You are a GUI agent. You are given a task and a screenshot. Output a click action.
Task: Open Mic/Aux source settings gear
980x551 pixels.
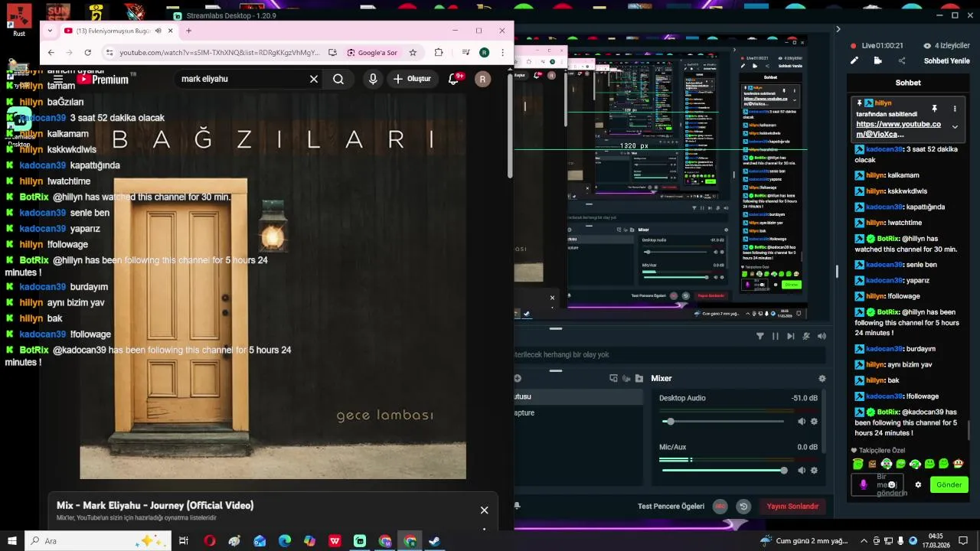pos(814,470)
